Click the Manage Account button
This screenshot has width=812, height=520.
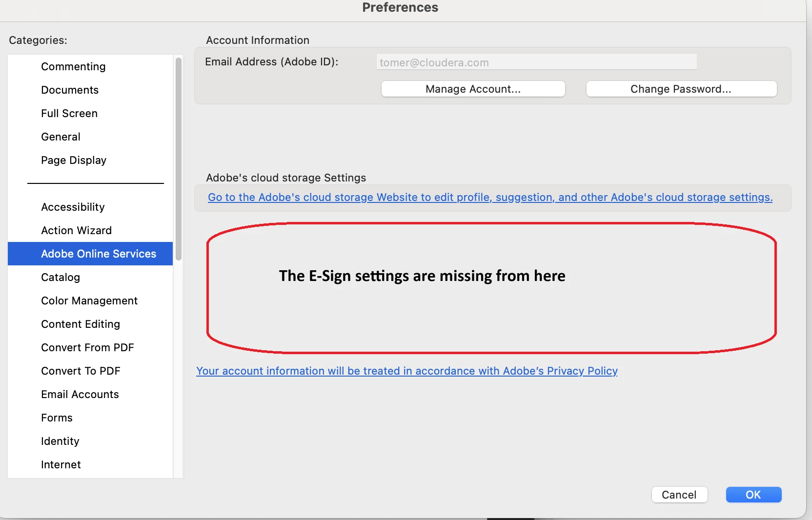tap(473, 89)
